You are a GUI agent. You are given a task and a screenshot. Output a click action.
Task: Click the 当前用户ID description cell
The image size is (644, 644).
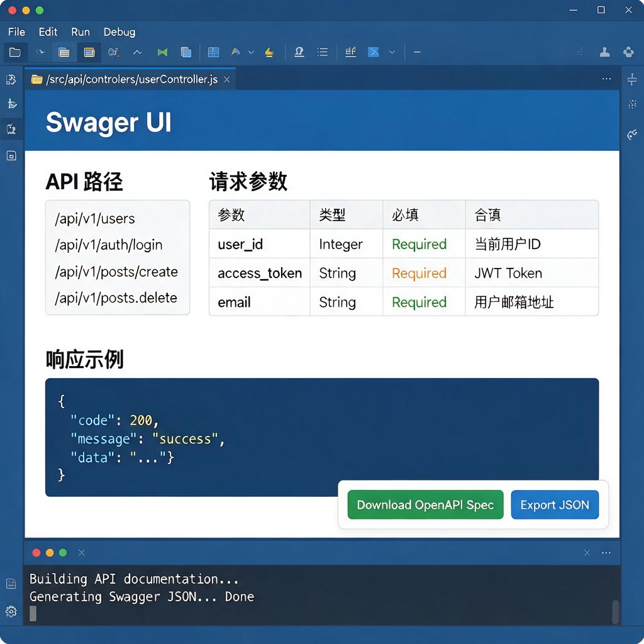click(x=532, y=244)
